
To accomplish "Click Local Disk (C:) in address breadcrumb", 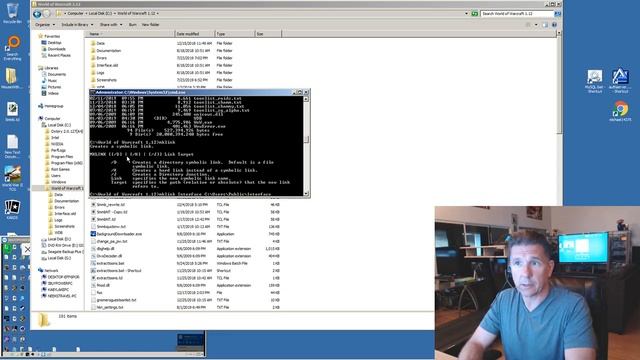I will coord(100,13).
